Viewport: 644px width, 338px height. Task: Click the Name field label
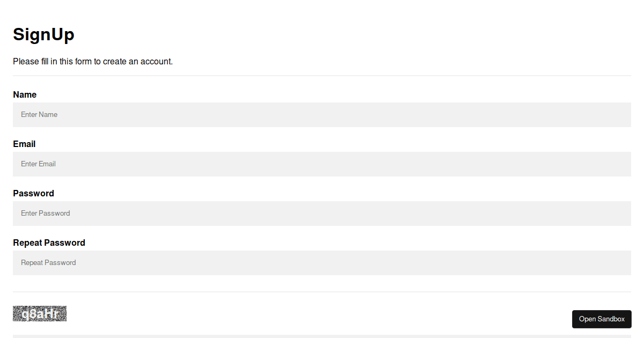point(25,94)
